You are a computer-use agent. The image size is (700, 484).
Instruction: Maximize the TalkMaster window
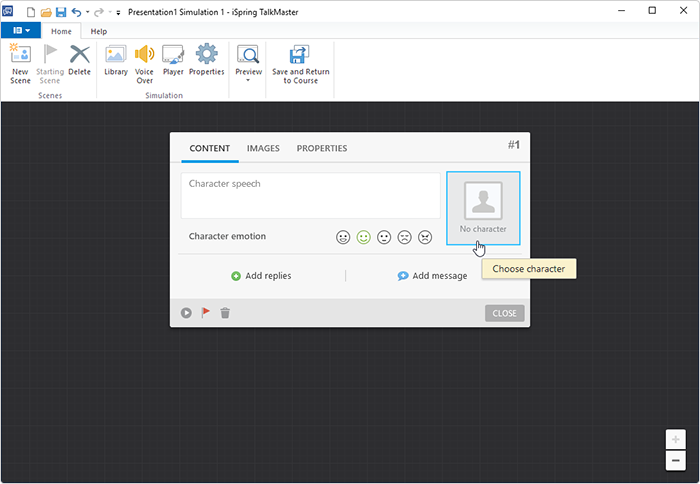click(652, 11)
